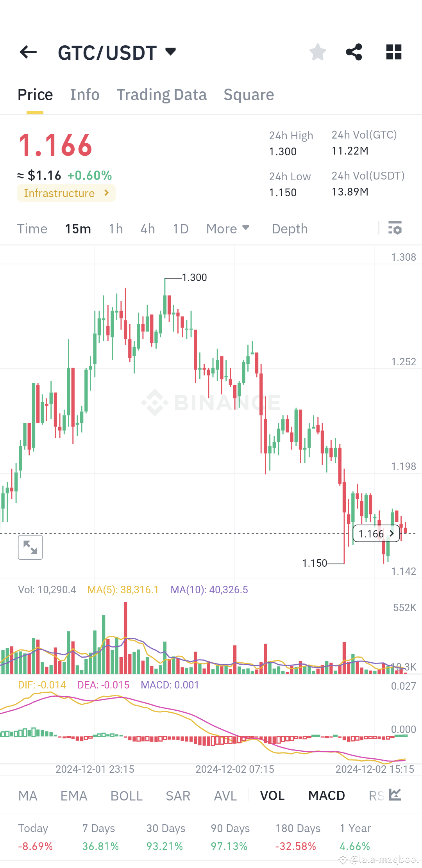Screen dimensions: 422x868
Task: Expand the chart to fullscreen
Action: point(30,547)
